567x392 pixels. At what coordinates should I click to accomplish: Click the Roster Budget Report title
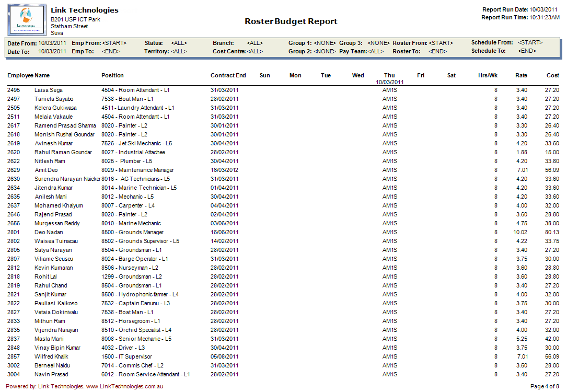pyautogui.click(x=291, y=21)
